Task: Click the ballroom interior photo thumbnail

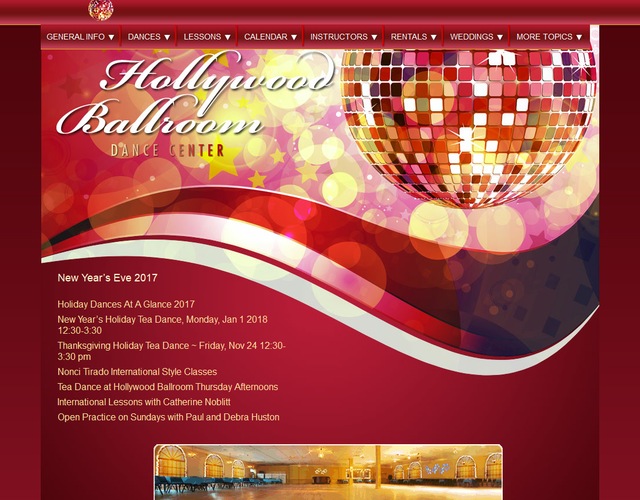Action: [329, 472]
